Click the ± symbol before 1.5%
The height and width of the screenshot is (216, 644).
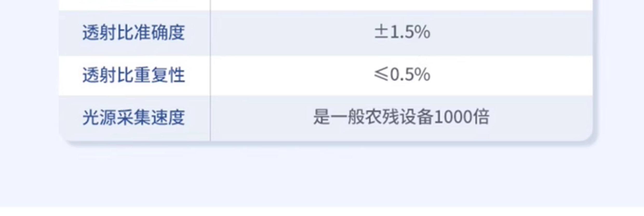click(381, 32)
